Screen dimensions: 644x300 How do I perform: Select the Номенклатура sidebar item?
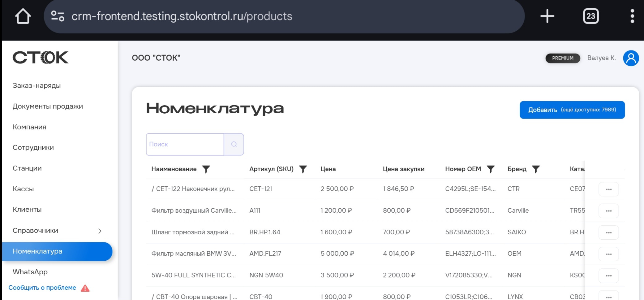click(x=38, y=251)
